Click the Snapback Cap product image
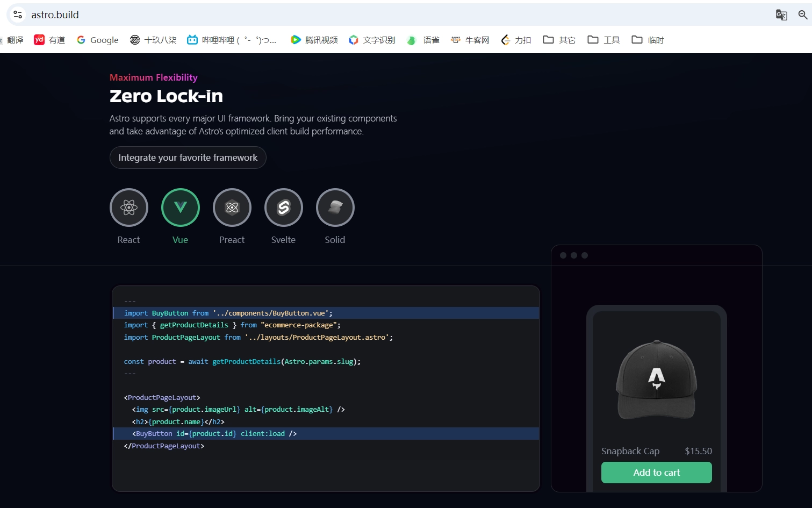 click(x=656, y=380)
